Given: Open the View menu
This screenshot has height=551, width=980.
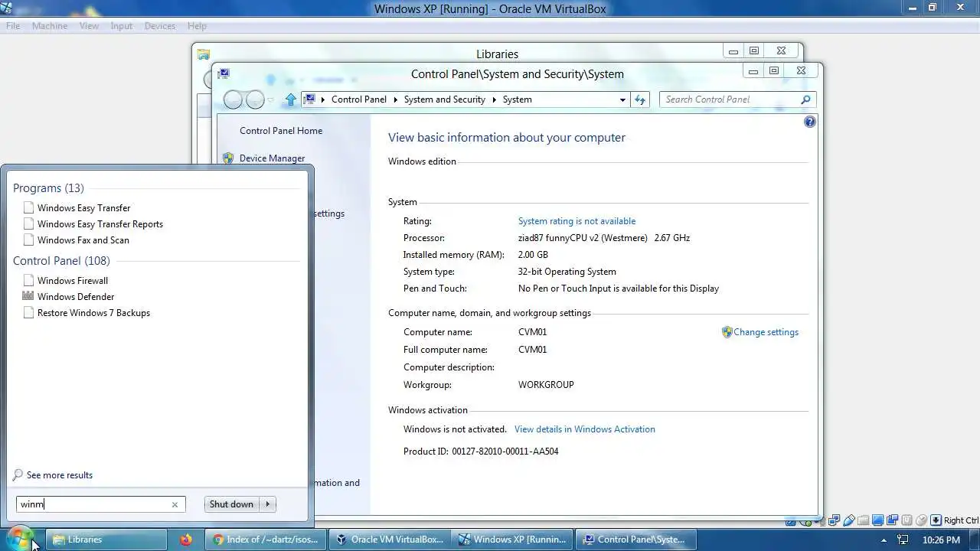Looking at the screenshot, I should click(89, 26).
